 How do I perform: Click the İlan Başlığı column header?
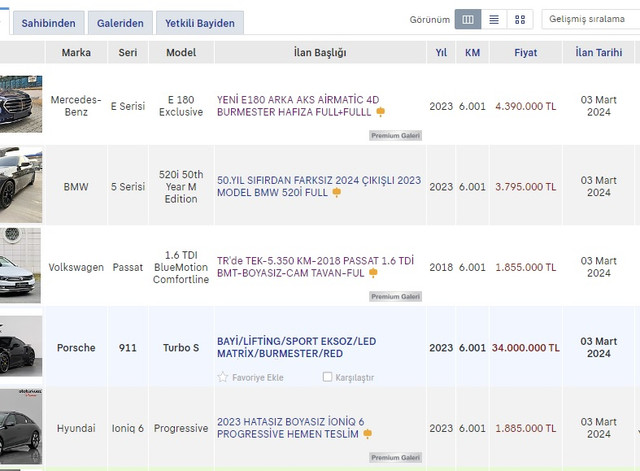(x=320, y=52)
